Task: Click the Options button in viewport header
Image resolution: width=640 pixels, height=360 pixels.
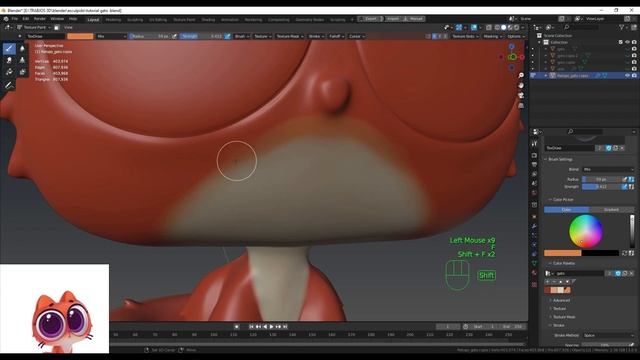Action: pyautogui.click(x=516, y=36)
